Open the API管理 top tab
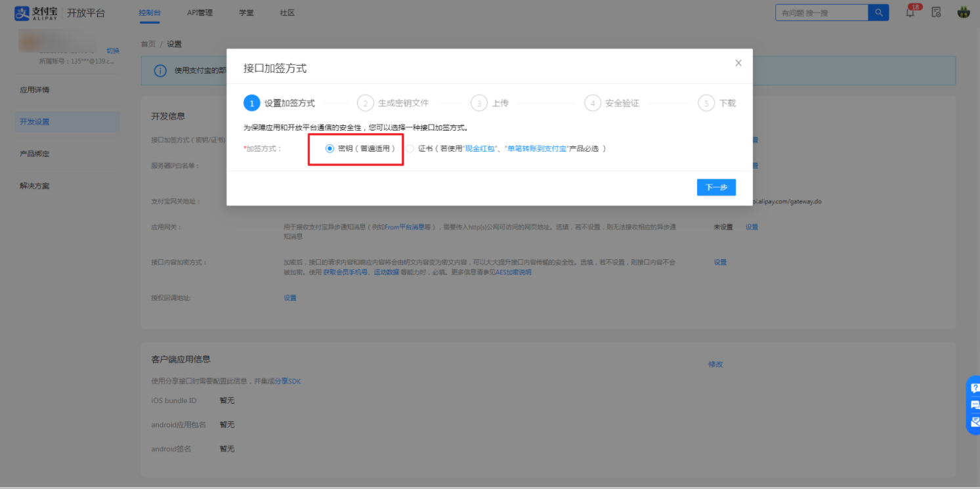Image resolution: width=980 pixels, height=489 pixels. [x=200, y=12]
